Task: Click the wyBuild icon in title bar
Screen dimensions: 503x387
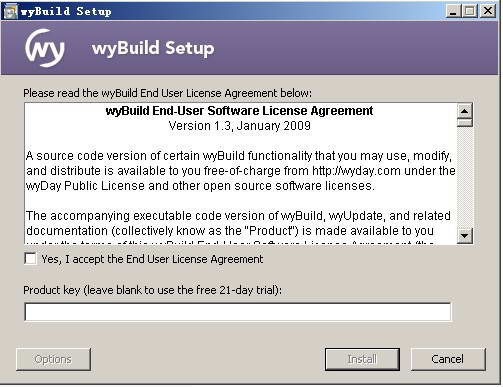Action: point(10,11)
